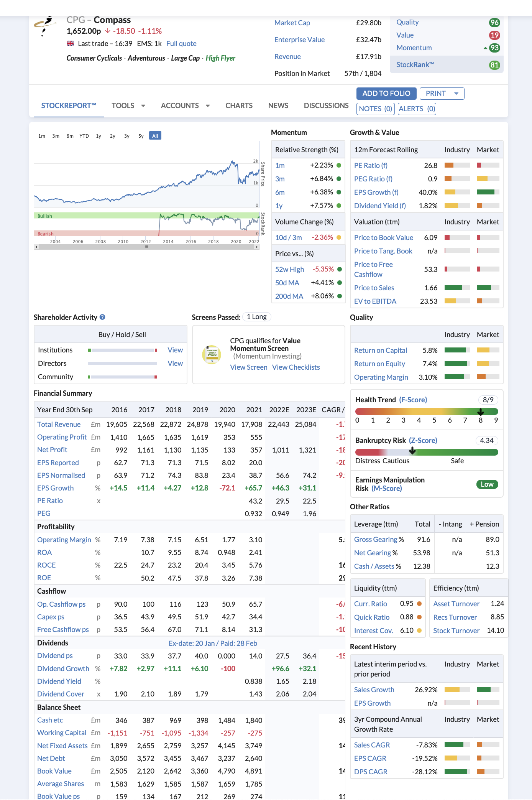Open NOTES (0)
Image resolution: width=532 pixels, height=800 pixels.
376,109
